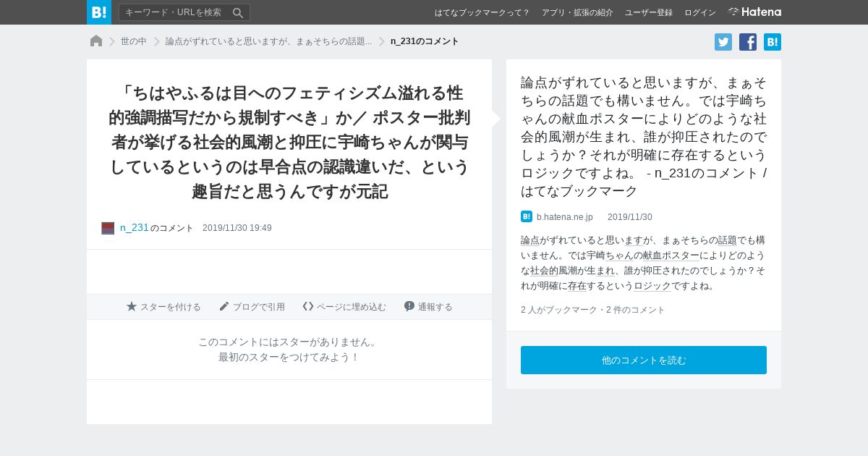Click the small B! favicon beside b.hatena.ne.jp
The image size is (868, 456).
click(527, 216)
